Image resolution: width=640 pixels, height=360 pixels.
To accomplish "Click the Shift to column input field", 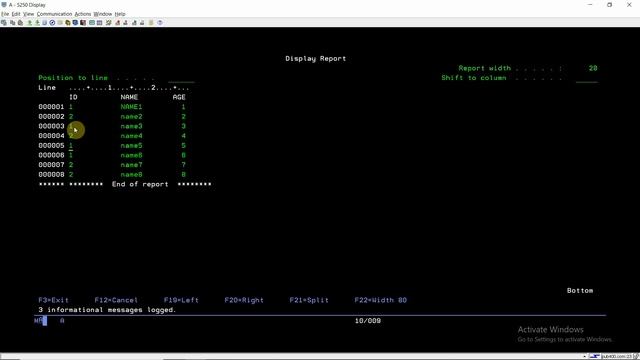I will [587, 78].
